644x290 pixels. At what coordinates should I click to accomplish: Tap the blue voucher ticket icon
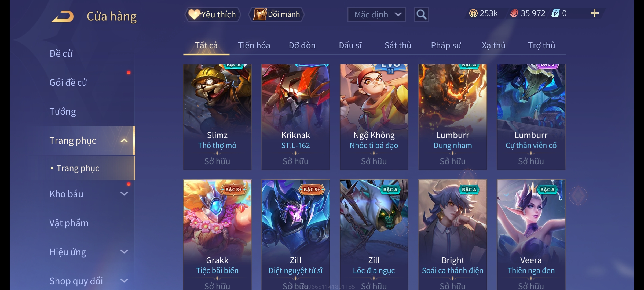coord(555,13)
